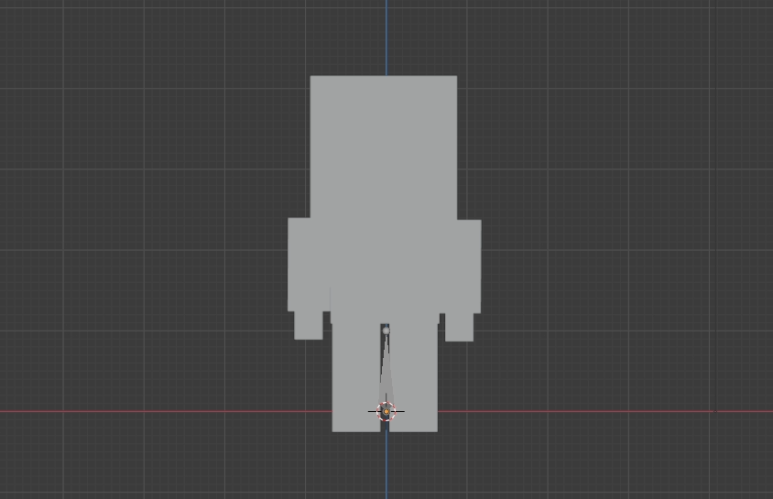Select the small right hand block
The height and width of the screenshot is (499, 773).
[x=459, y=327]
